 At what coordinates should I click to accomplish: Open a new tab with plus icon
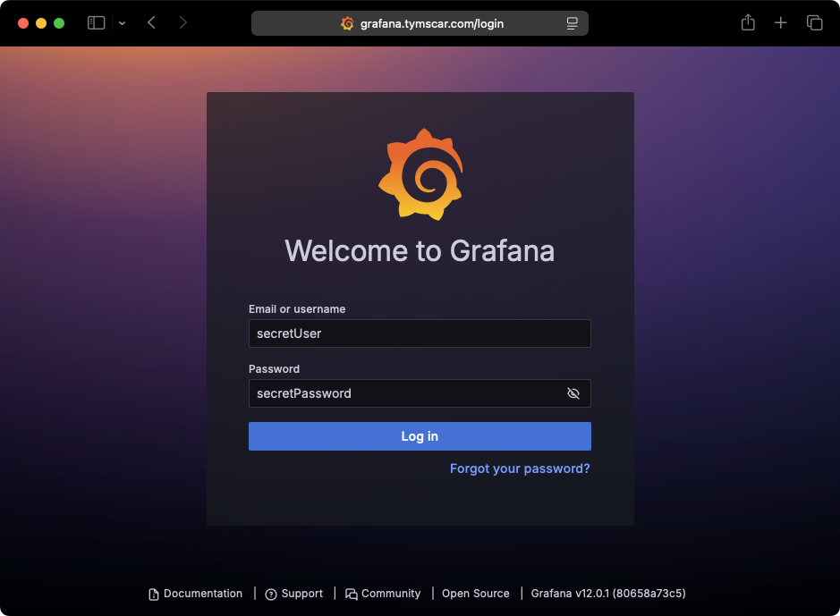click(x=781, y=22)
